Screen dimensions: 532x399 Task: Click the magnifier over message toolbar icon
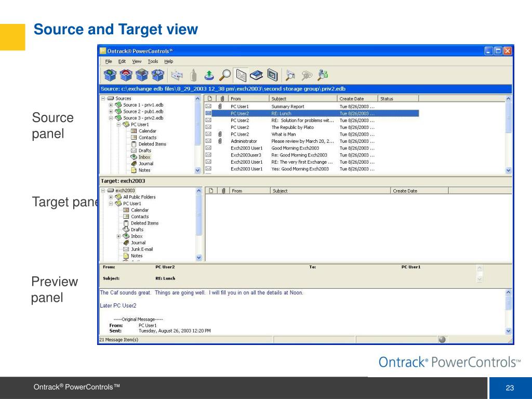point(290,75)
